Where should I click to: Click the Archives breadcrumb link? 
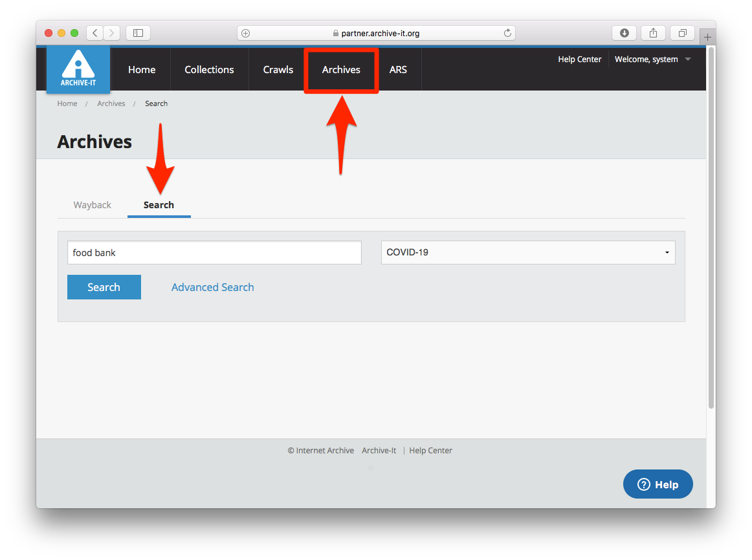click(111, 103)
